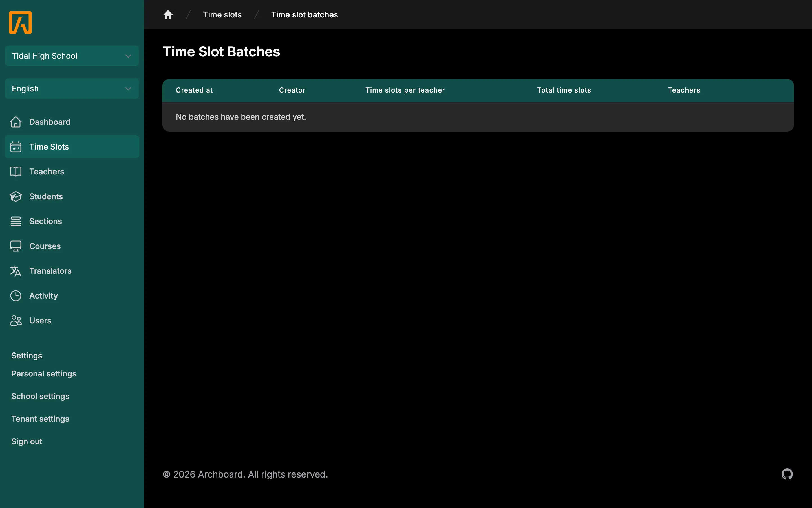Open Tenant settings link
The image size is (812, 508).
tap(40, 419)
